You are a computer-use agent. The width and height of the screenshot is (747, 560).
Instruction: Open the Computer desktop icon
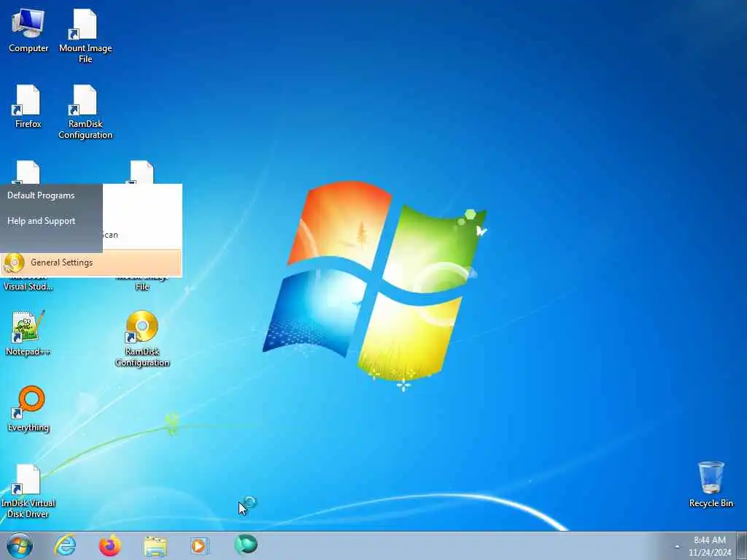28,31
